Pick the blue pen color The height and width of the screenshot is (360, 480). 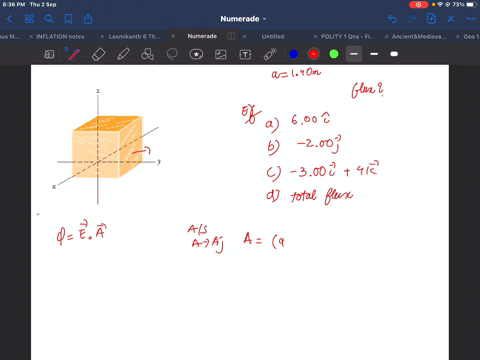click(294, 54)
